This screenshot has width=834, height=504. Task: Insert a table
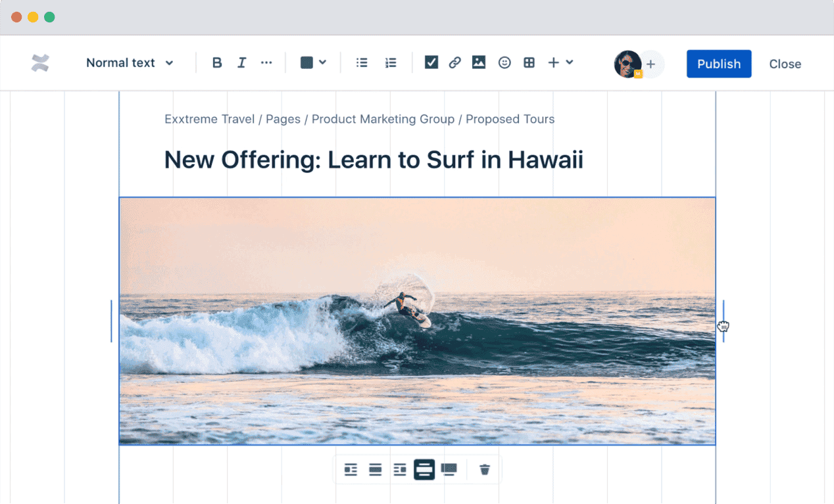(529, 63)
